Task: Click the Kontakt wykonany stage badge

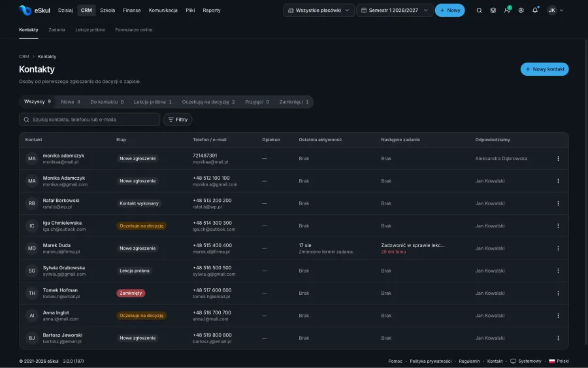Action: pyautogui.click(x=139, y=203)
